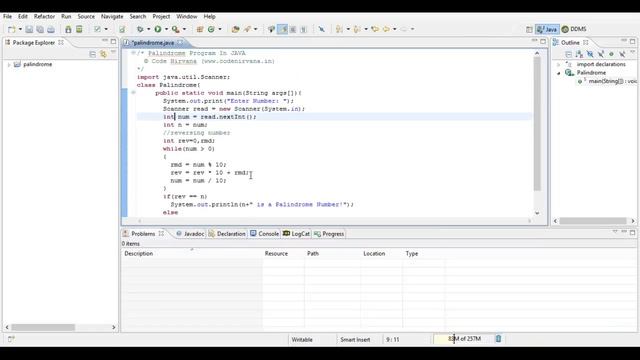Click the Writable status field
Screen dimensions: 640x360
click(302, 340)
